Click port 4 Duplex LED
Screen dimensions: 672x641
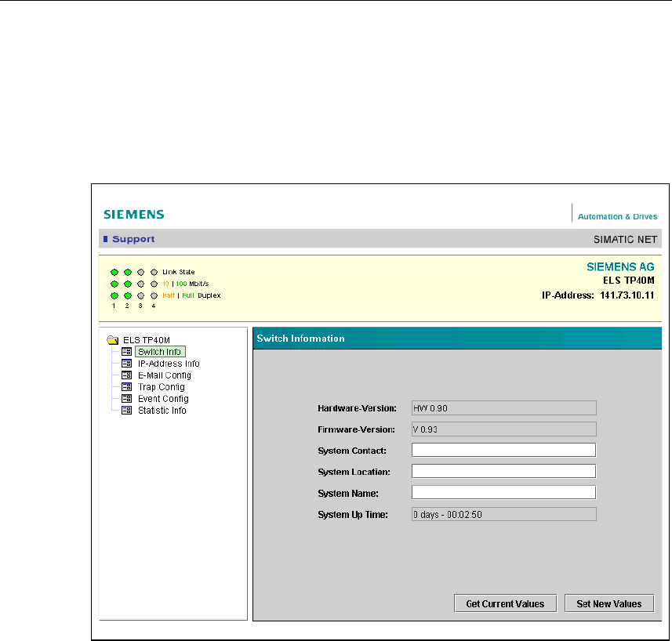154,295
